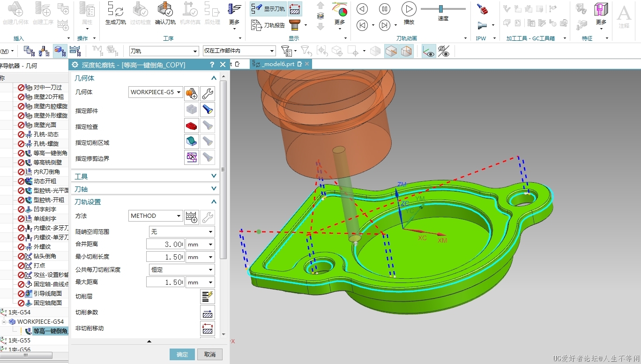Toggle toolpath boundary display icon beside 显示刀轨
This screenshot has height=364, width=641.
[x=295, y=9]
